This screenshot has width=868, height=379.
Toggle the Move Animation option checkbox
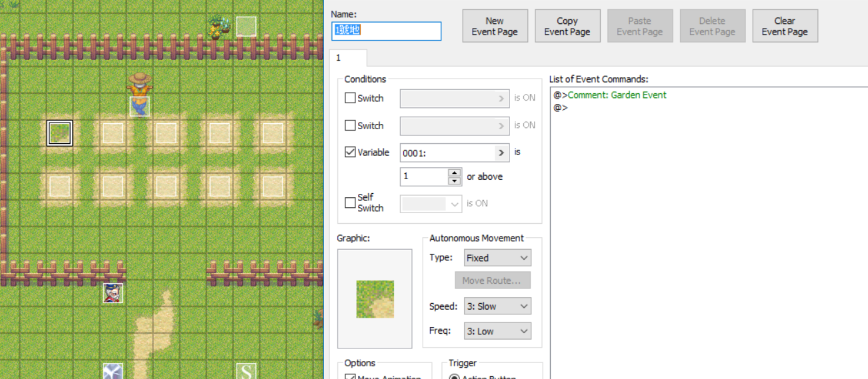pos(350,376)
